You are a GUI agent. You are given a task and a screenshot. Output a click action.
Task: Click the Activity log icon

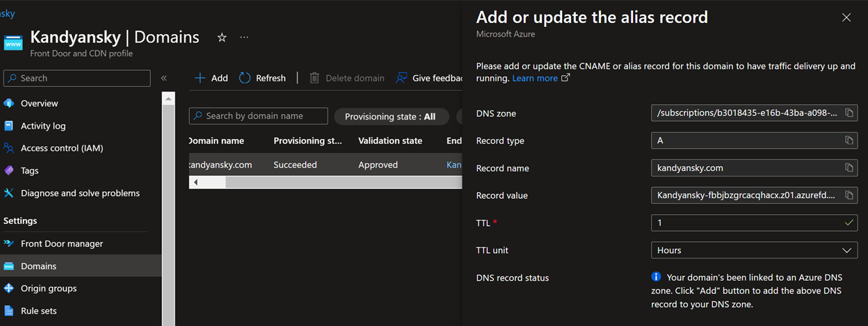pos(9,126)
